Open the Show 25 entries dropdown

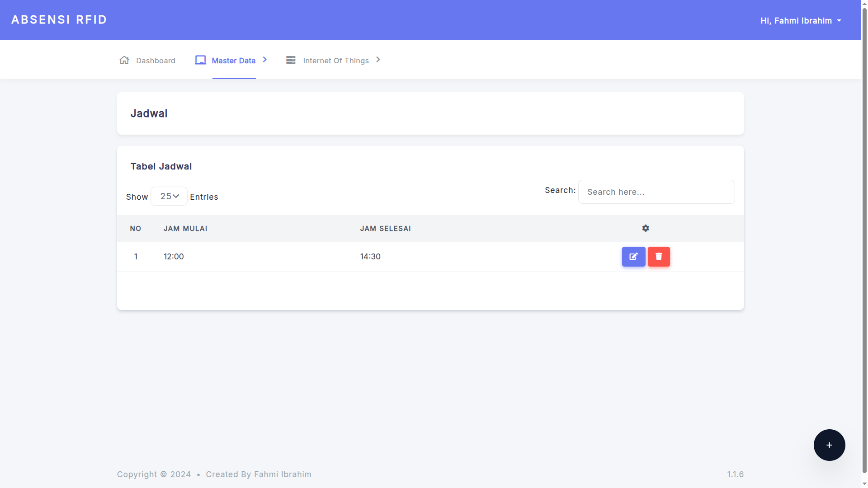169,196
